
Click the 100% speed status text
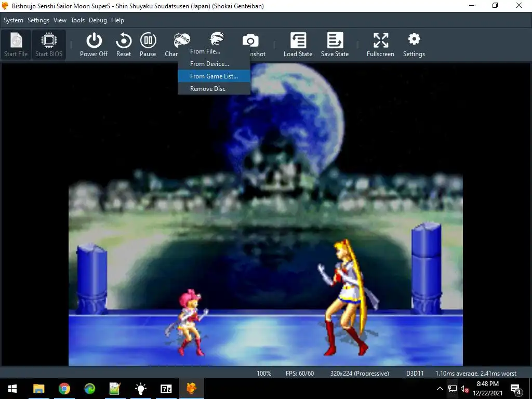[x=264, y=373]
